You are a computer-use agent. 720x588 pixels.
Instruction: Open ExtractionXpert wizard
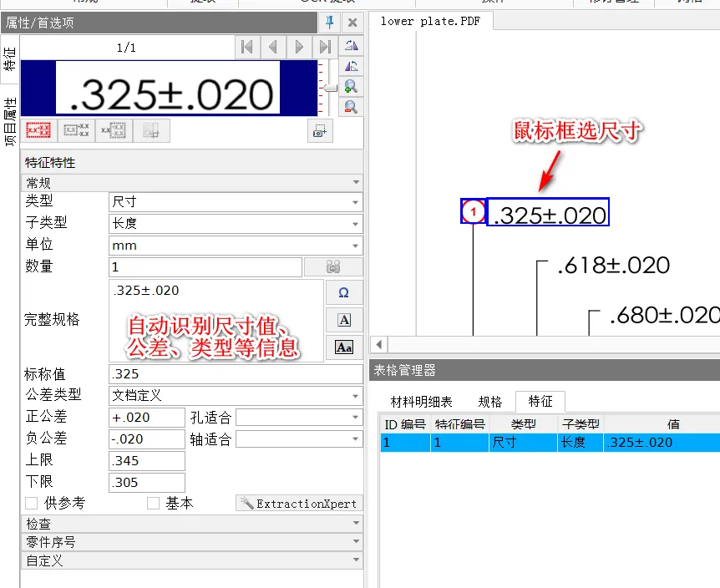pyautogui.click(x=299, y=503)
